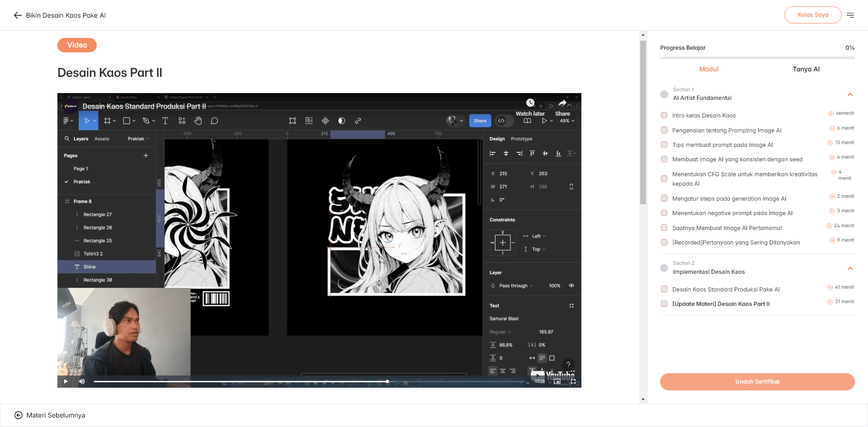Toggle picture-in-picture icon on video player

pyautogui.click(x=557, y=381)
